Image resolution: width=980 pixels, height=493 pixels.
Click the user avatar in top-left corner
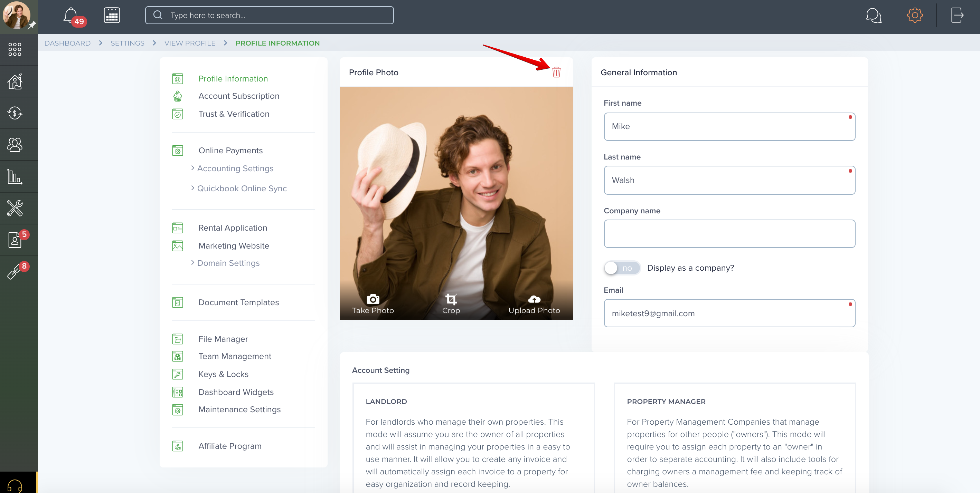[17, 15]
